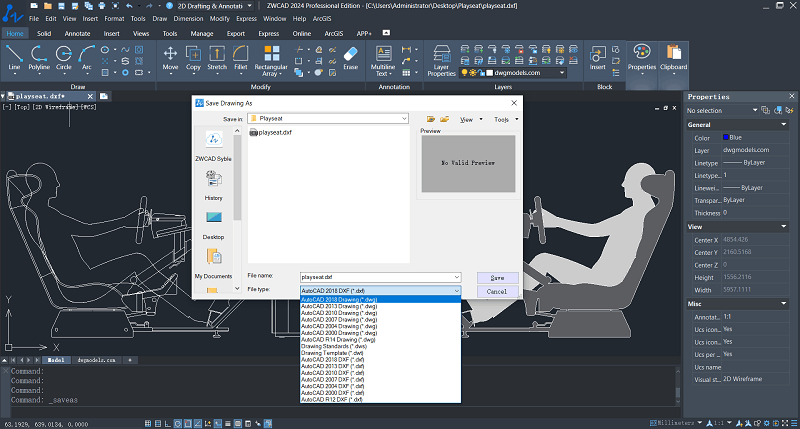Expand the Save in folder dropdown
The width and height of the screenshot is (800, 429).
click(x=403, y=118)
